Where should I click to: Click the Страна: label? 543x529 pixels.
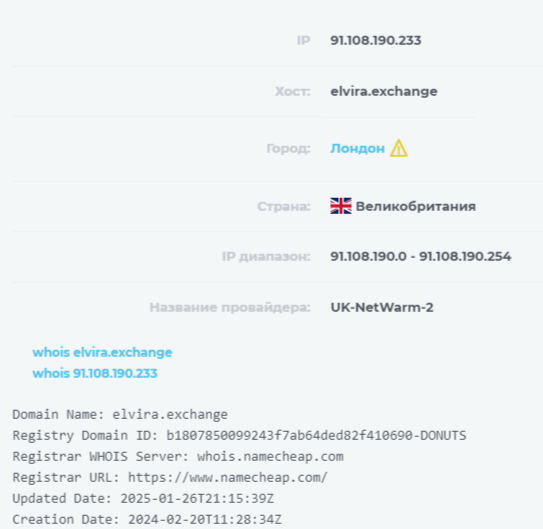284,207
